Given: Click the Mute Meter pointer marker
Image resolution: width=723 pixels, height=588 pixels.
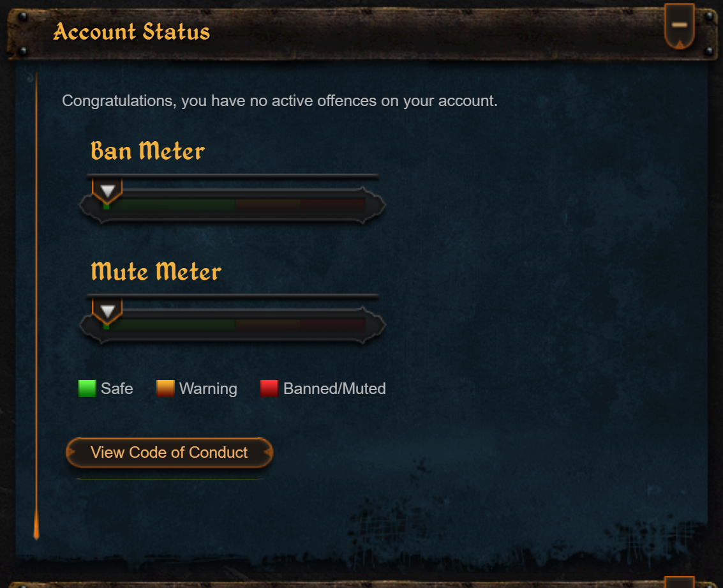Looking at the screenshot, I should point(107,312).
